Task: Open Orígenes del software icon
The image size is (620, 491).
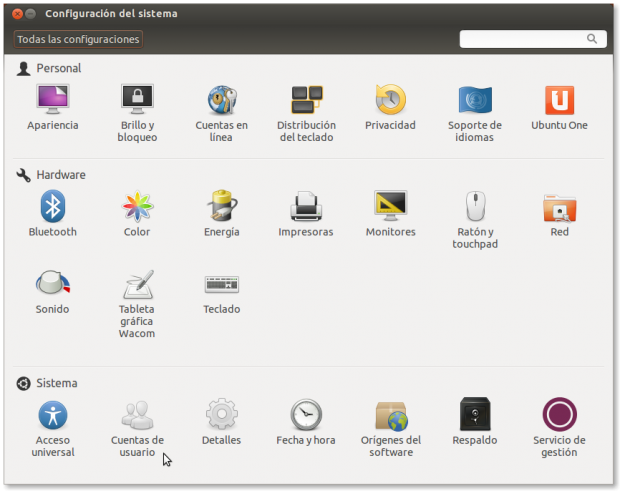Action: [x=391, y=416]
